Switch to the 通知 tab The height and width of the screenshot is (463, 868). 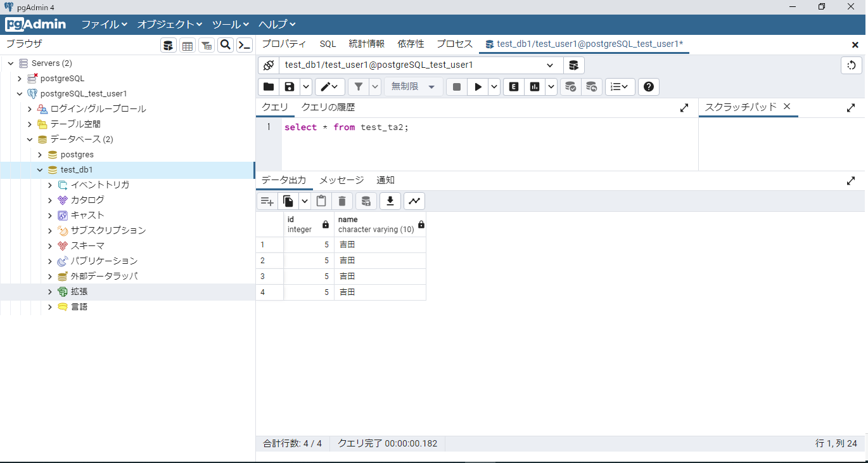coord(385,180)
